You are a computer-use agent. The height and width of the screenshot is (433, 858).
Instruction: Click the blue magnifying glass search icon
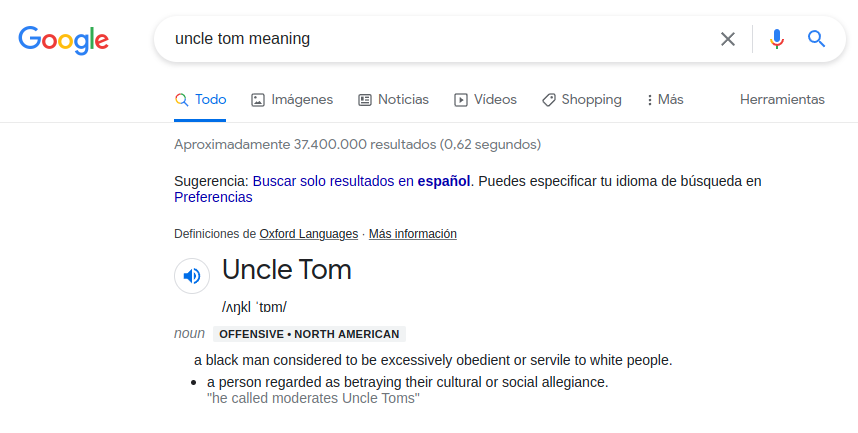coord(816,39)
